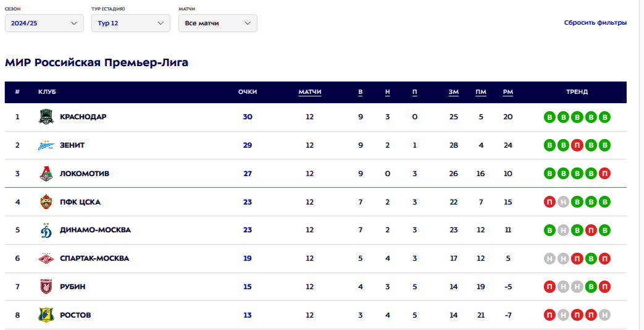Image resolution: width=644 pixels, height=330 pixels.
Task: Sort table by МАТЧИ column header
Action: [310, 92]
